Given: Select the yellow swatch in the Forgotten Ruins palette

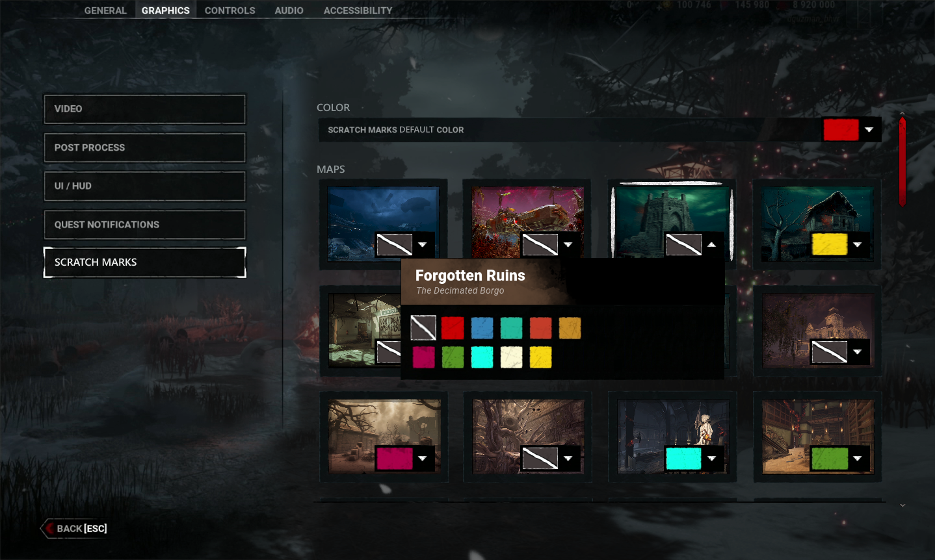Looking at the screenshot, I should point(540,357).
